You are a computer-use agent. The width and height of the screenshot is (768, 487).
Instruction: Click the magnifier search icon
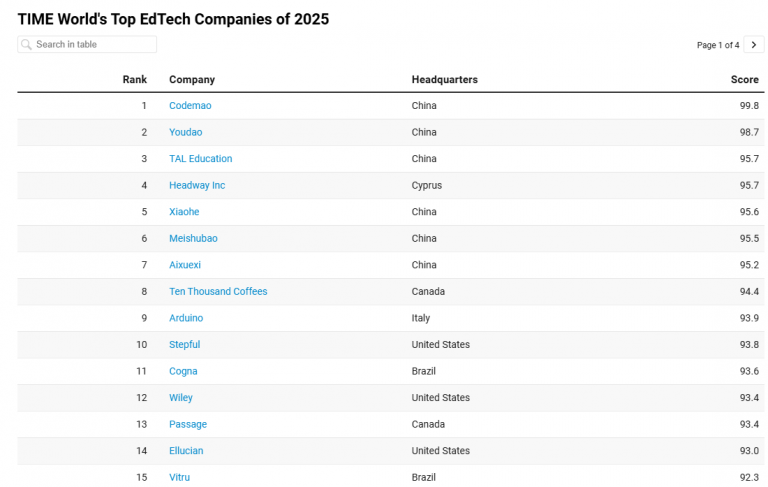(26, 45)
